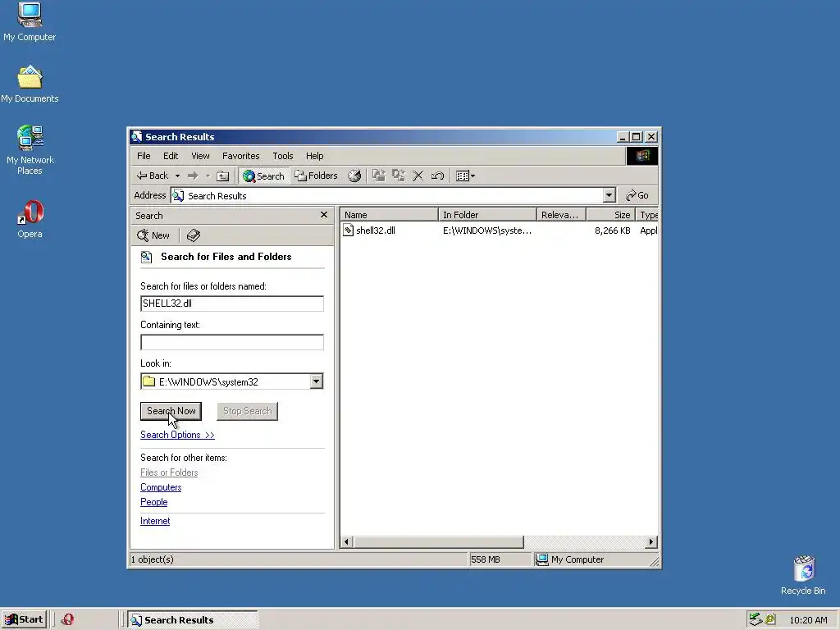
Task: Open the Back history dropdown arrow
Action: point(177,176)
